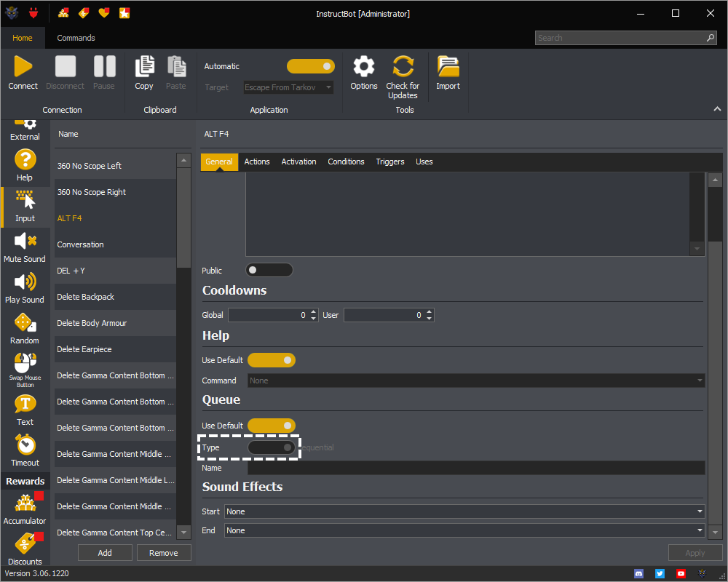Open the Help sidebar item

[25, 166]
